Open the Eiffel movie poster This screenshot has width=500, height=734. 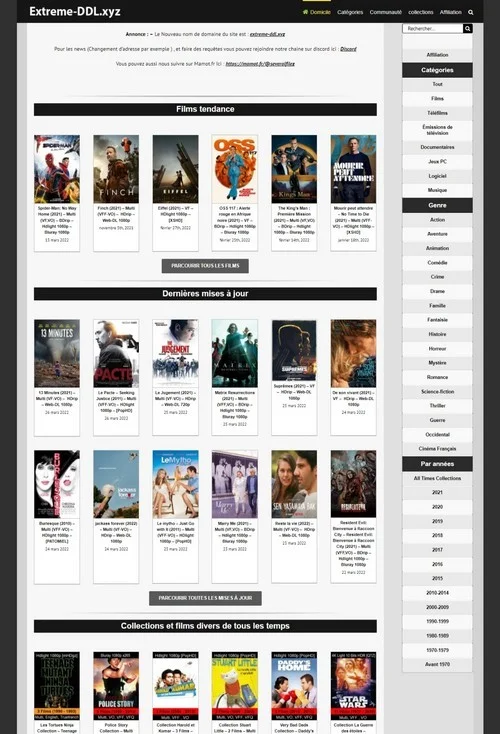click(x=176, y=169)
